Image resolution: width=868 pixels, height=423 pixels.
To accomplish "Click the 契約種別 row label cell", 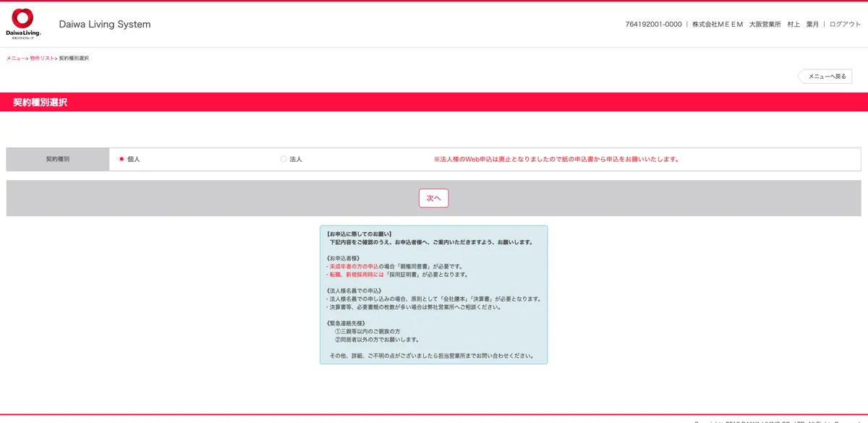I will click(58, 159).
